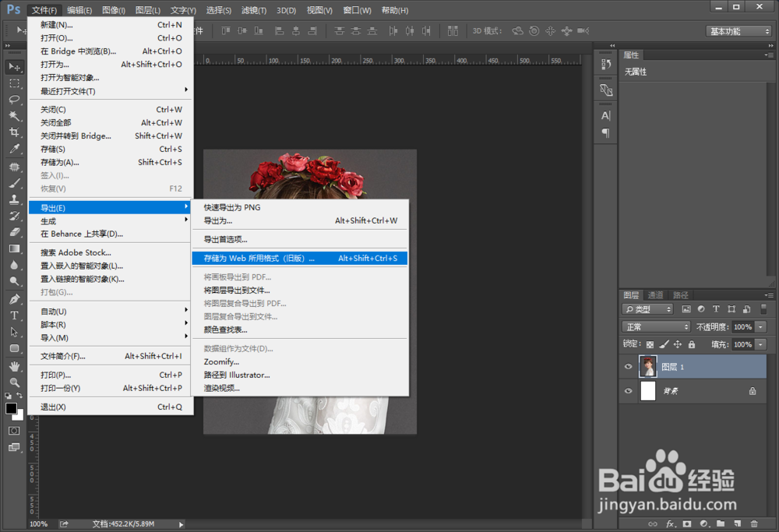Select the Zoom tool
Screen dimensions: 779x532
click(x=14, y=382)
